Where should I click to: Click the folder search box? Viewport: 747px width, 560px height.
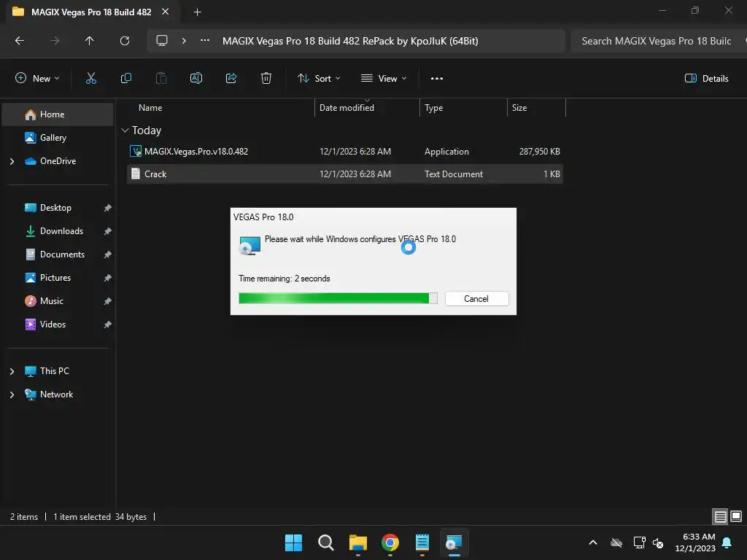click(659, 41)
